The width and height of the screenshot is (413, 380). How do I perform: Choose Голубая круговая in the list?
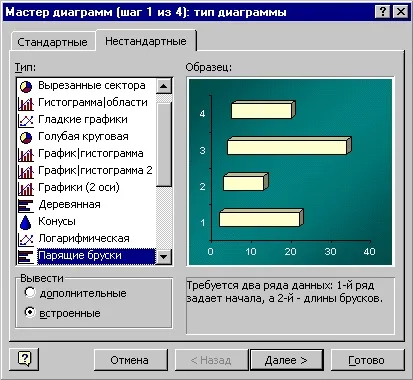coord(83,136)
